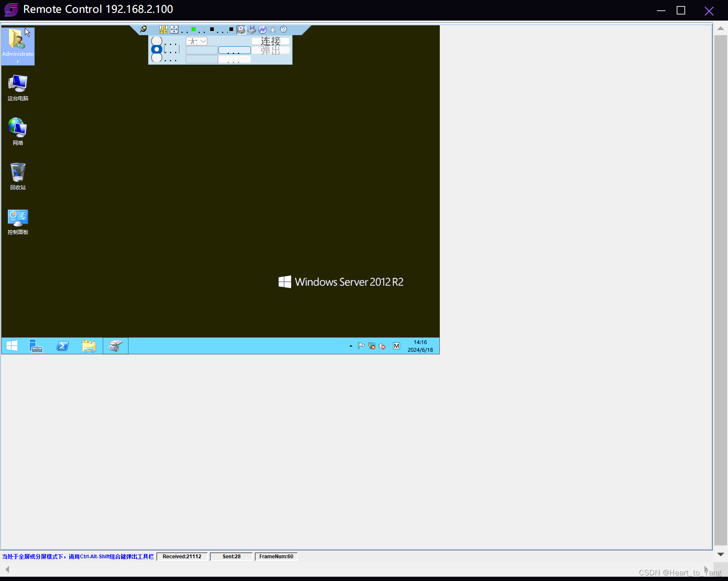Viewport: 728px width, 581px height.
Task: Click the green quality square on the toolbar
Action: point(193,29)
